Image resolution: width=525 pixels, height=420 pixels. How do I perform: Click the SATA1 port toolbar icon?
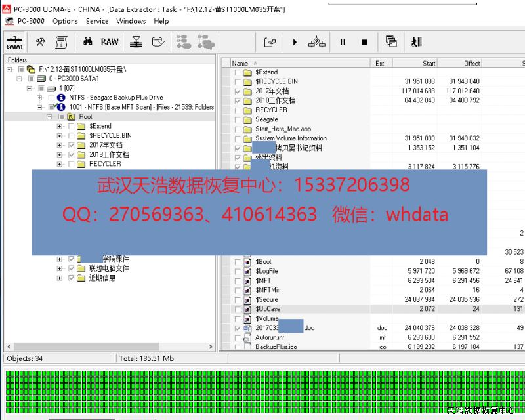[14, 42]
